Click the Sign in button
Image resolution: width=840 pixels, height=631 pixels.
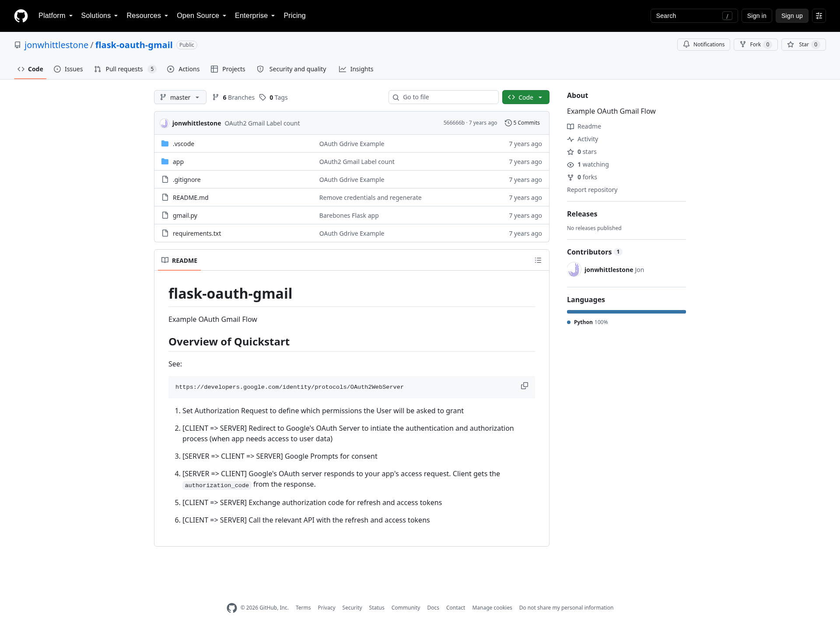(x=756, y=16)
